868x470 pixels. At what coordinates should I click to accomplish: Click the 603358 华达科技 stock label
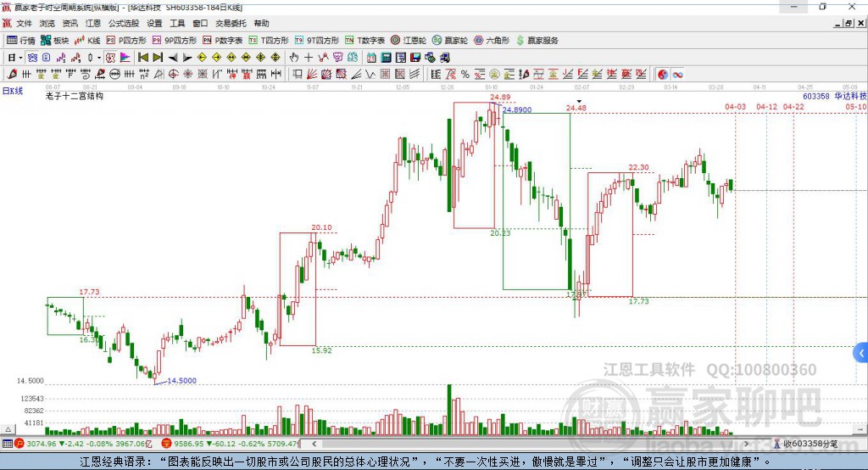(835, 96)
